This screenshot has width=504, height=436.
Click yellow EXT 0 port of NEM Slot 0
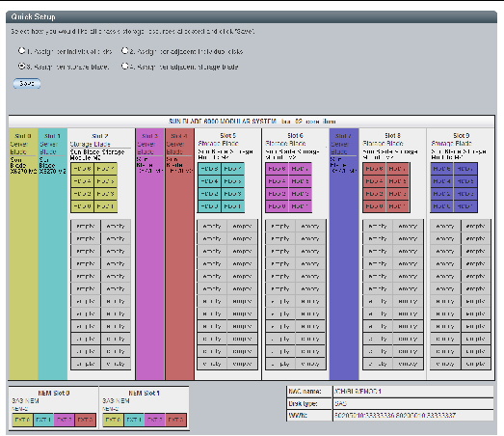tap(22, 420)
